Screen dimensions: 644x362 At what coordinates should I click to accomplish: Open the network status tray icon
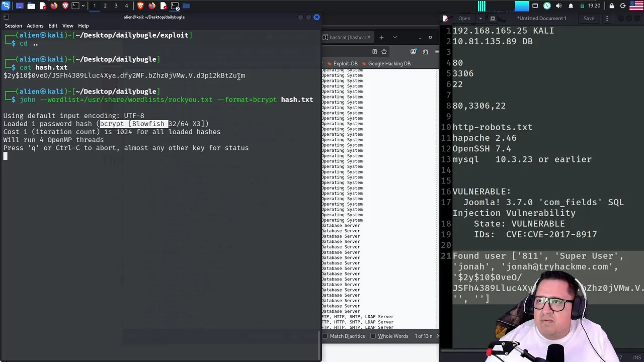pos(547,6)
